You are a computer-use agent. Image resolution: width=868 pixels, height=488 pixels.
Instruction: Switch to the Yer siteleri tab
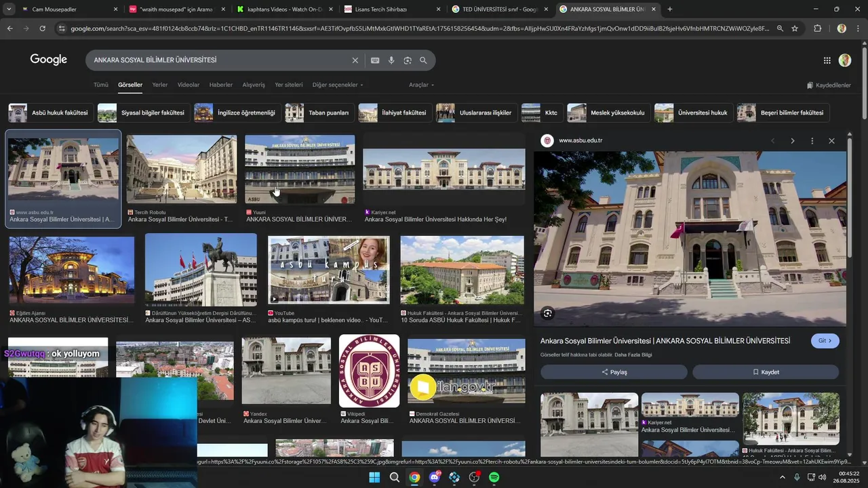coord(289,85)
